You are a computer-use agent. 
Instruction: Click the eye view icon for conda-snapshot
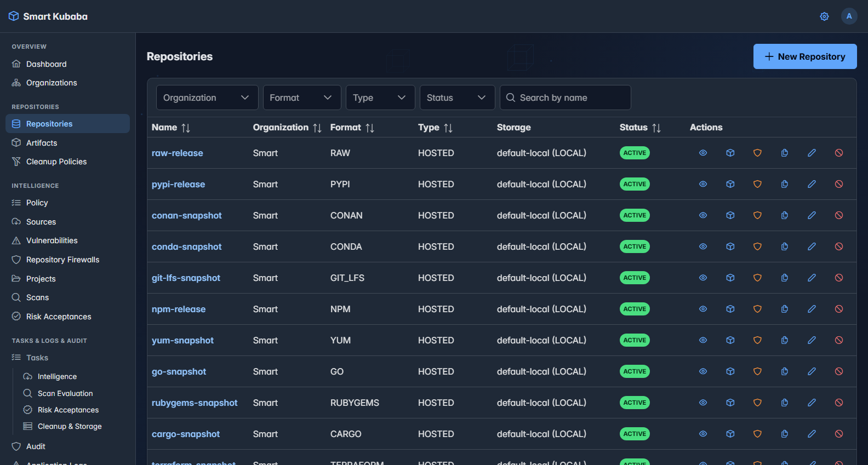(x=703, y=246)
